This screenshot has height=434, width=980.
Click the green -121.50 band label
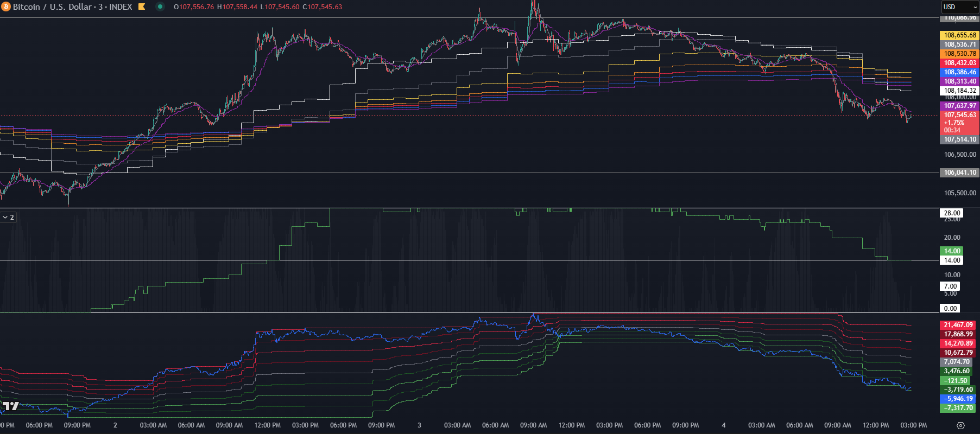955,381
